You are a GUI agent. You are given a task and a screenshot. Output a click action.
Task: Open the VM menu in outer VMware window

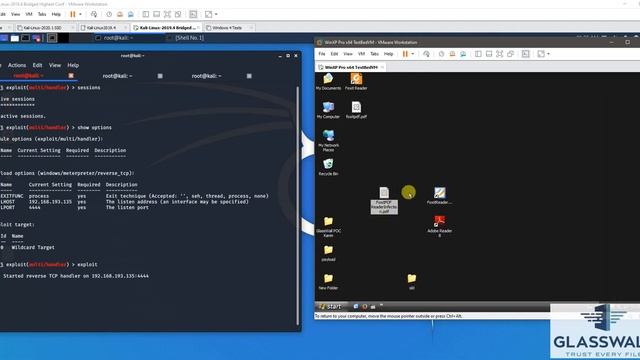29,14
